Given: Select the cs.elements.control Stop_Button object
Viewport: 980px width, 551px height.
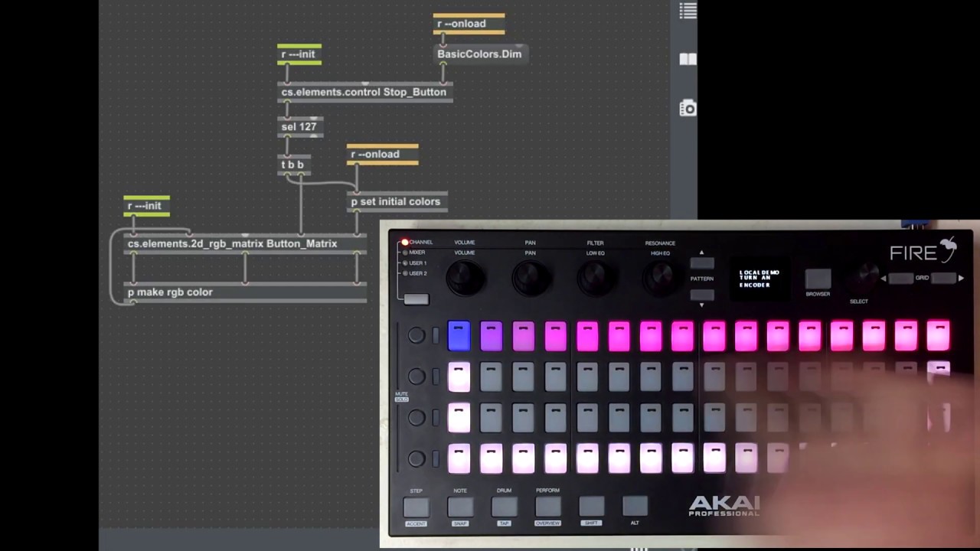Looking at the screenshot, I should (365, 92).
